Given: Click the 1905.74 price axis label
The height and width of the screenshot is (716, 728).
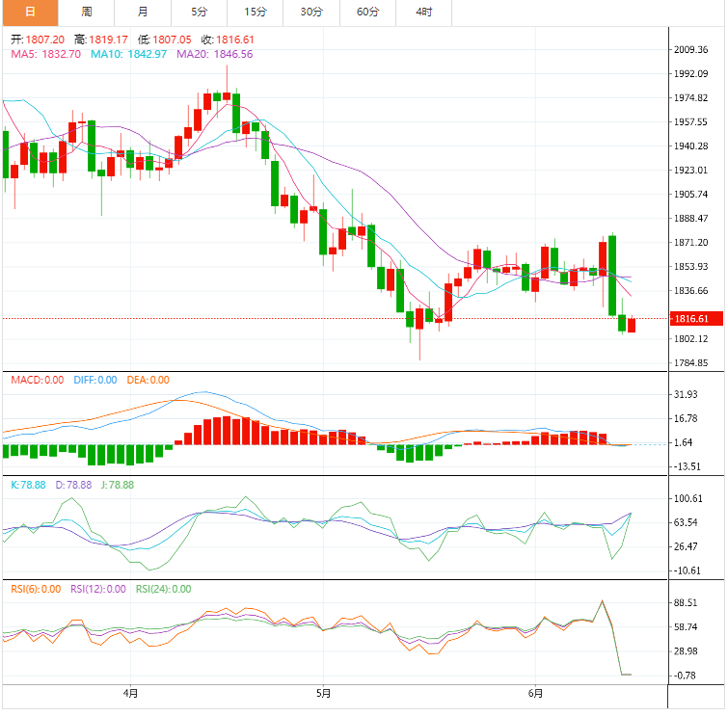Looking at the screenshot, I should click(x=690, y=195).
